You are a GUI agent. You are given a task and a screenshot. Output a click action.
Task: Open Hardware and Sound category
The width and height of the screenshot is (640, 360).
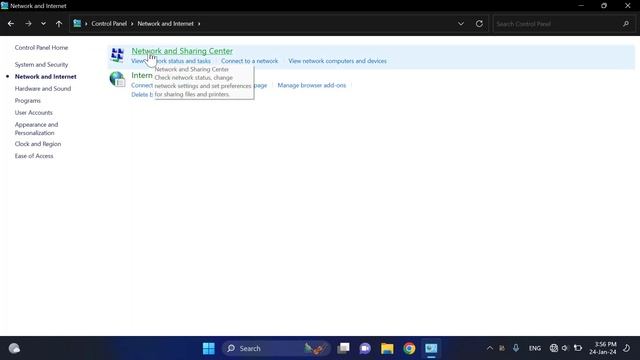pos(43,89)
